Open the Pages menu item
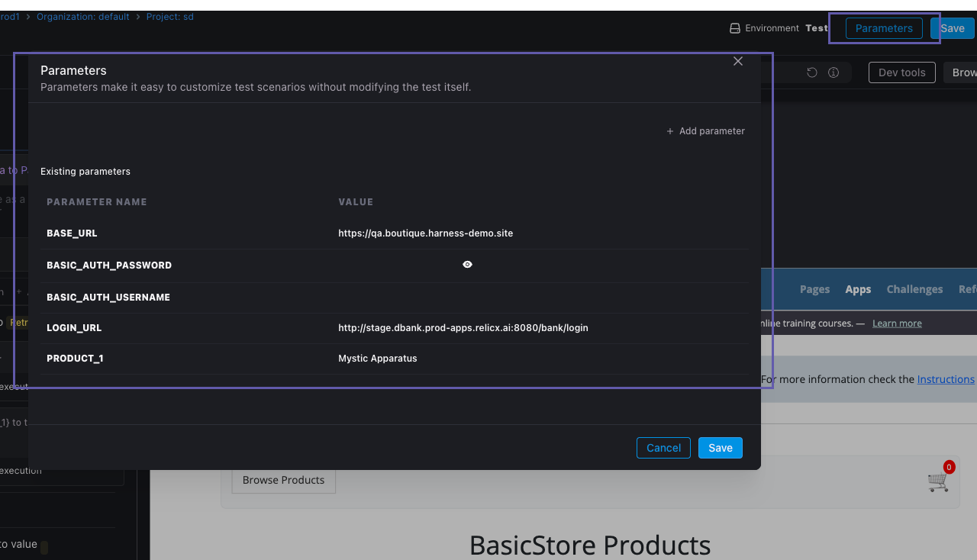The image size is (977, 560). [814, 289]
